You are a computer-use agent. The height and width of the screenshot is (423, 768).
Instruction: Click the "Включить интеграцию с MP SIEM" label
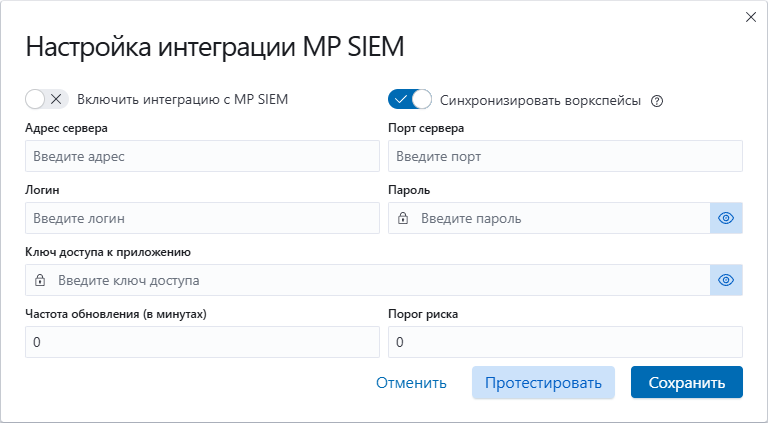tap(183, 100)
